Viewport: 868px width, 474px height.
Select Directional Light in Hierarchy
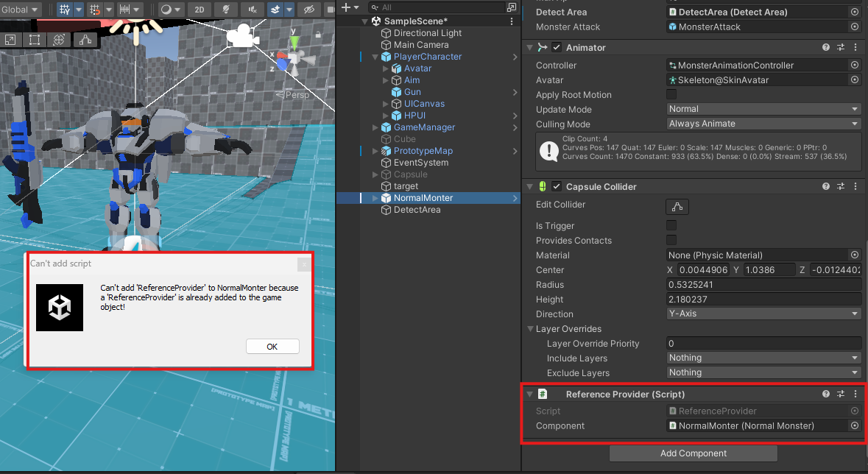(427, 33)
